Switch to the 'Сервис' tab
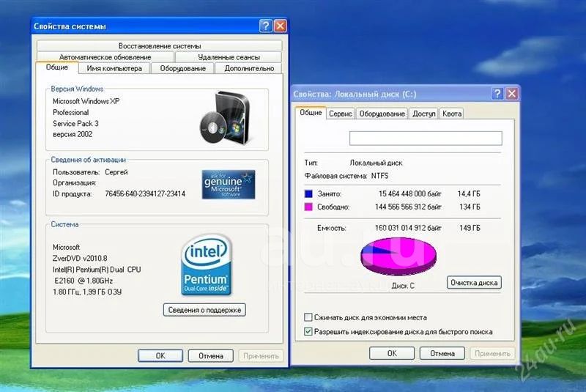Image resolution: width=586 pixels, height=392 pixels. (x=341, y=114)
